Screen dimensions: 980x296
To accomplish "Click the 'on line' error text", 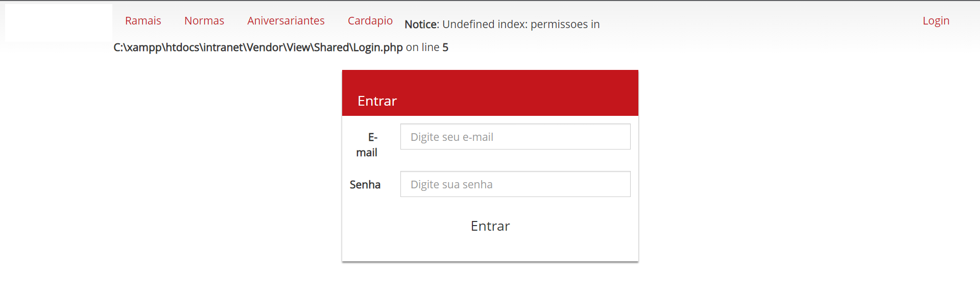I will 422,47.
